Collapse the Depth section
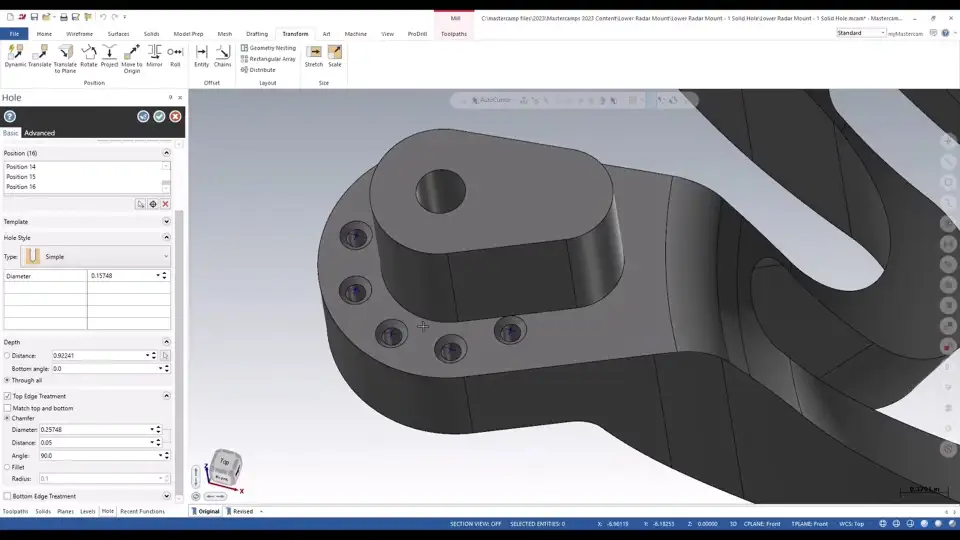The height and width of the screenshot is (540, 960). coord(167,342)
